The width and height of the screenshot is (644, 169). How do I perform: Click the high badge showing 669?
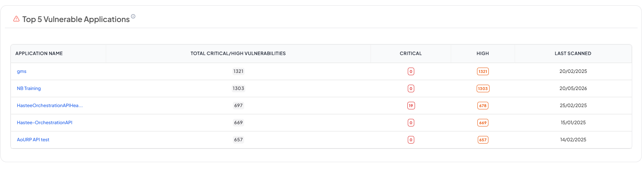click(x=483, y=123)
